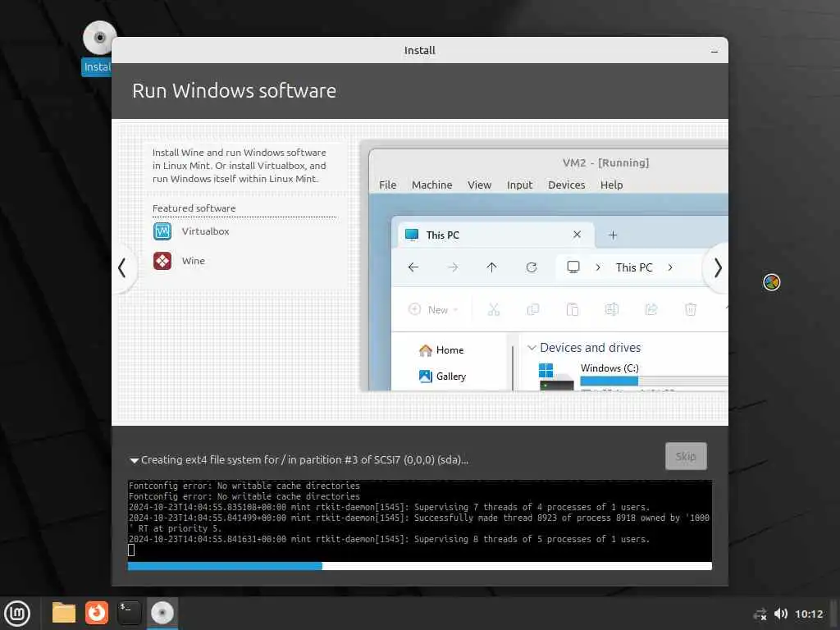Collapse the Devices and drives group
The width and height of the screenshot is (840, 630).
(x=532, y=348)
